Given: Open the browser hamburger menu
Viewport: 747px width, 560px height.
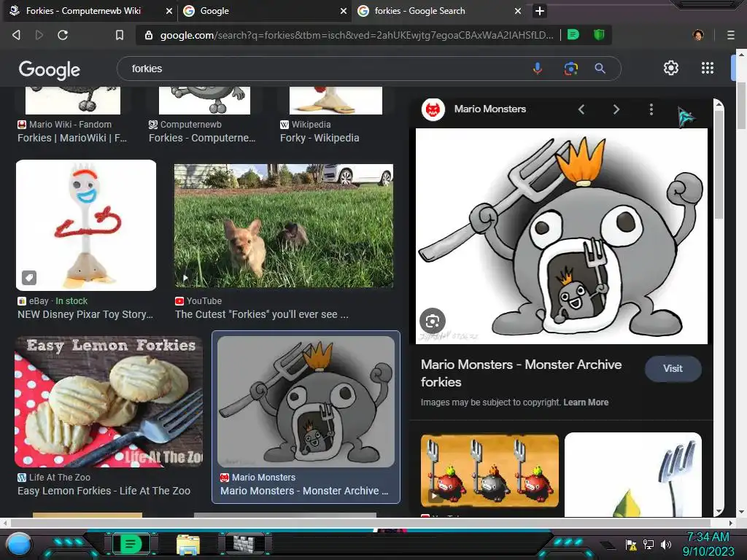Looking at the screenshot, I should (x=731, y=35).
